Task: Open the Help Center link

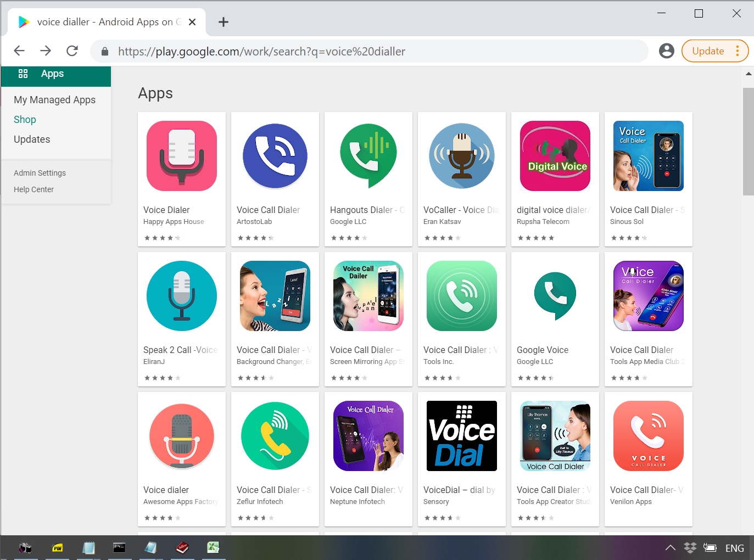Action: coord(33,189)
